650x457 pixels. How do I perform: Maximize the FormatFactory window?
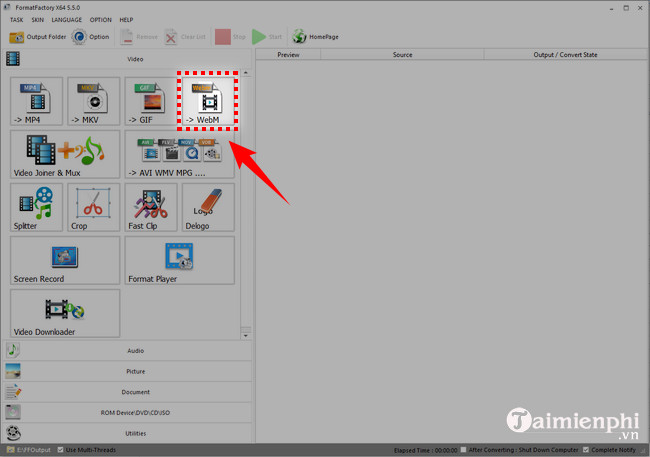626,8
